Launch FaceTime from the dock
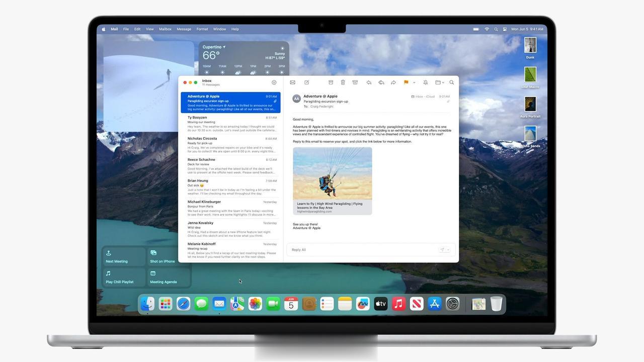Image resolution: width=644 pixels, height=362 pixels. tap(273, 304)
